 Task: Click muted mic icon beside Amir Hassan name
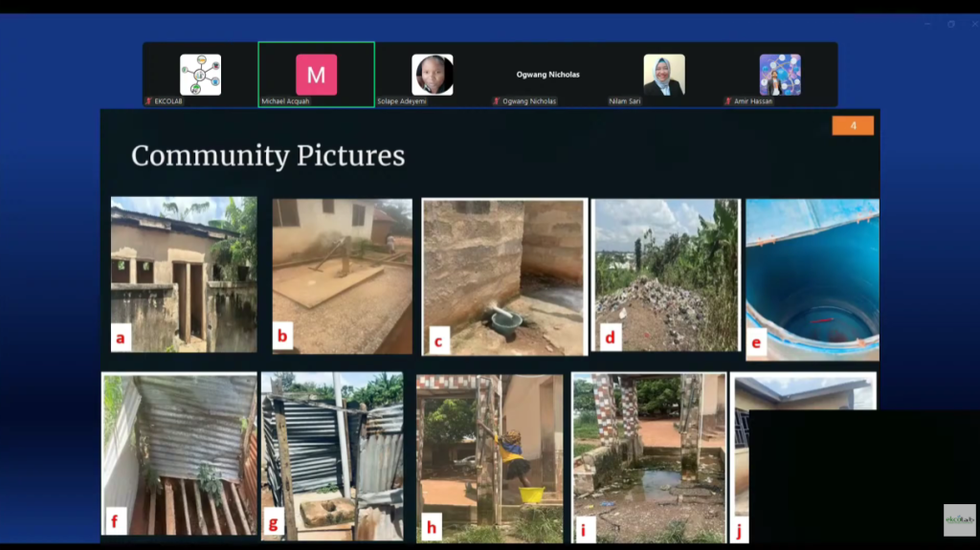[728, 100]
